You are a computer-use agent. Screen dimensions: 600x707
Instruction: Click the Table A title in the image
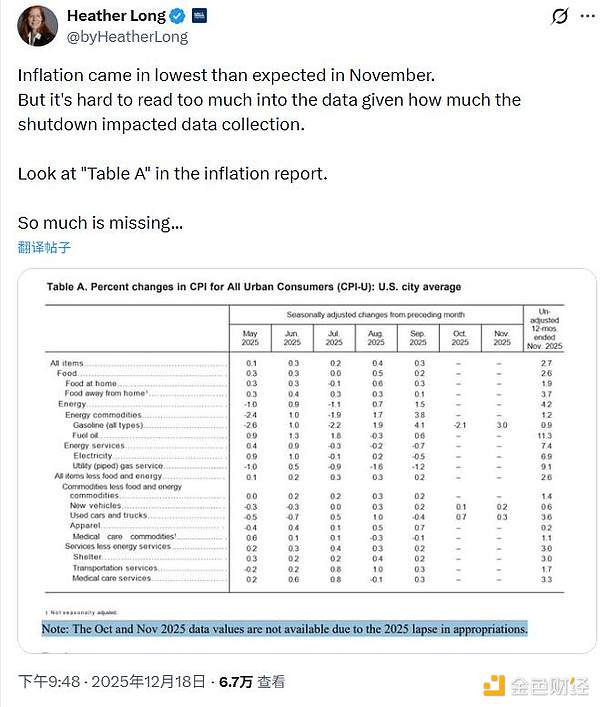(254, 287)
